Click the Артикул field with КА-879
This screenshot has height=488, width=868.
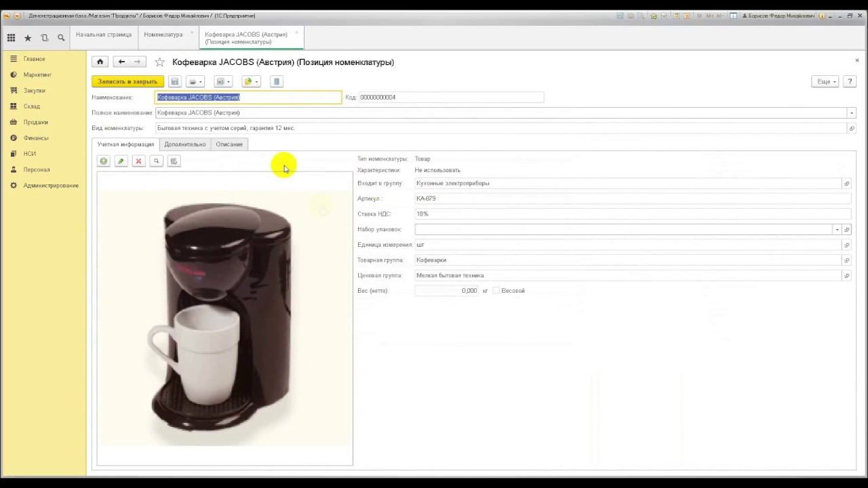pyautogui.click(x=632, y=199)
